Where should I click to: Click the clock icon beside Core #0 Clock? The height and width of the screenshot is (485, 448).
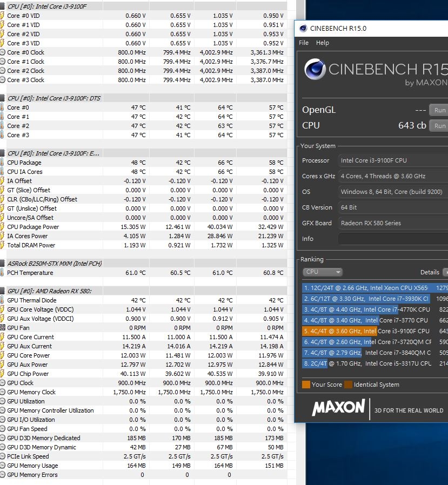tap(3, 52)
